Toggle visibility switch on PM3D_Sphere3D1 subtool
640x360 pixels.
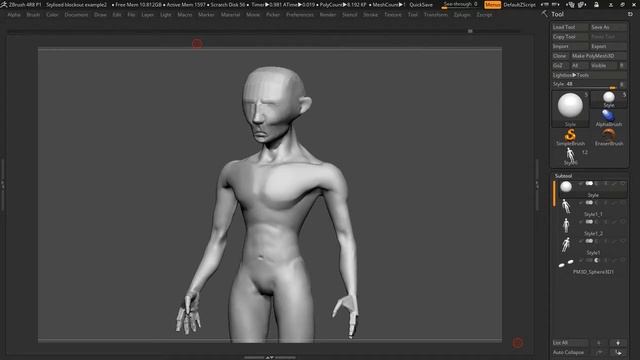point(589,260)
